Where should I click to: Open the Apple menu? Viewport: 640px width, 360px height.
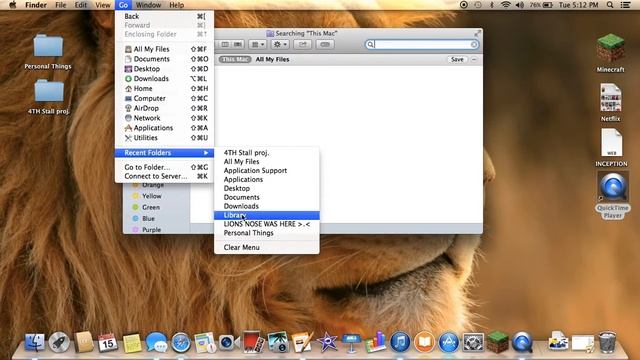(x=12, y=5)
